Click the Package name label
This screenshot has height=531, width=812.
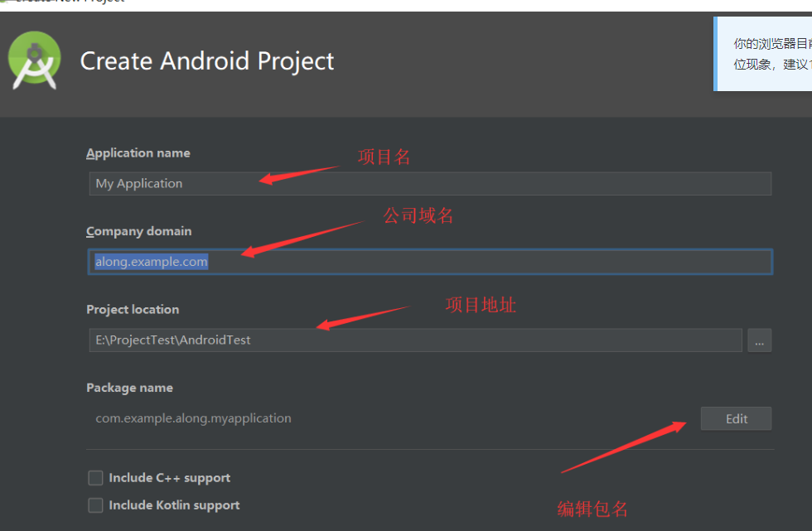129,388
